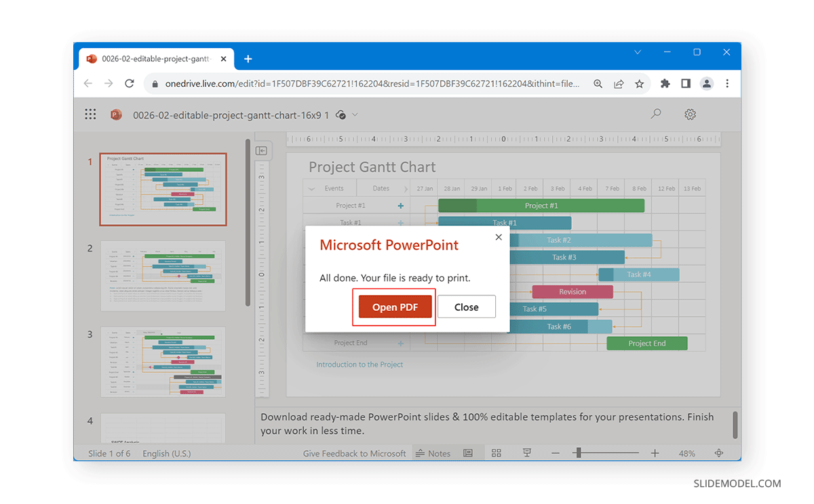Toggle the Notes pane
The image size is (814, 504).
coord(433,453)
